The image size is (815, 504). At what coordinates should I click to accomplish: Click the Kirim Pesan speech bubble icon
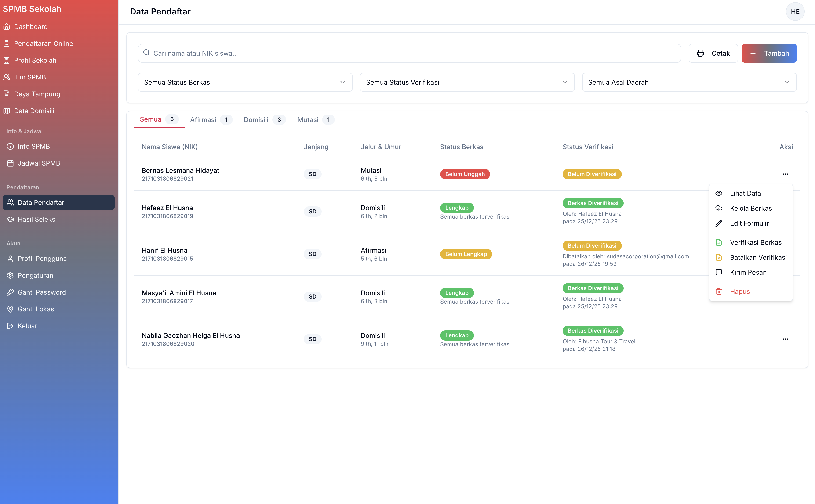(719, 272)
